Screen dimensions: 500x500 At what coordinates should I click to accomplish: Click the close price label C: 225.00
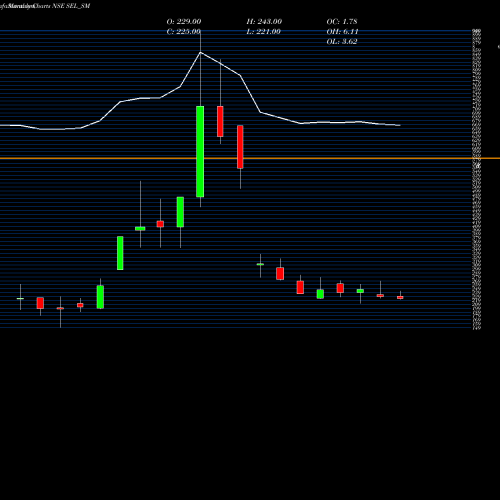point(184,31)
